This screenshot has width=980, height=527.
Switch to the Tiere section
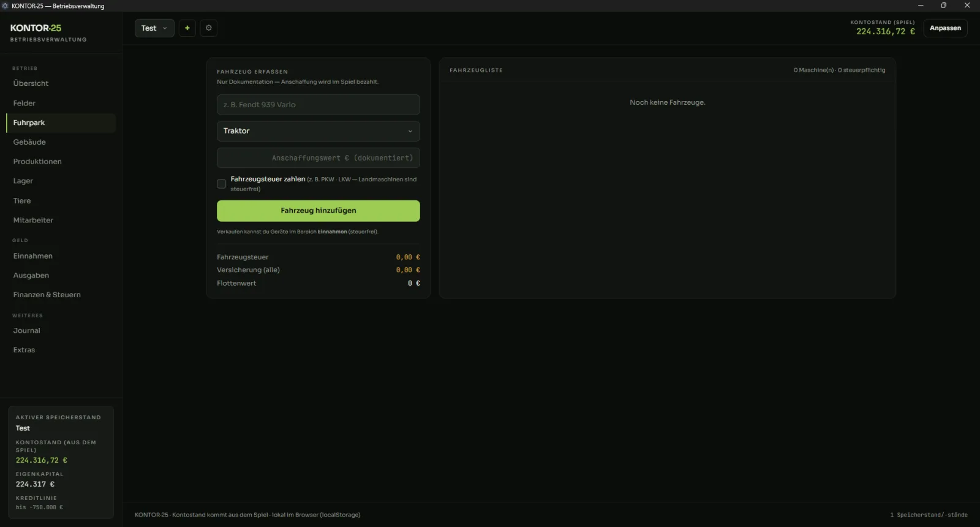tap(61, 201)
